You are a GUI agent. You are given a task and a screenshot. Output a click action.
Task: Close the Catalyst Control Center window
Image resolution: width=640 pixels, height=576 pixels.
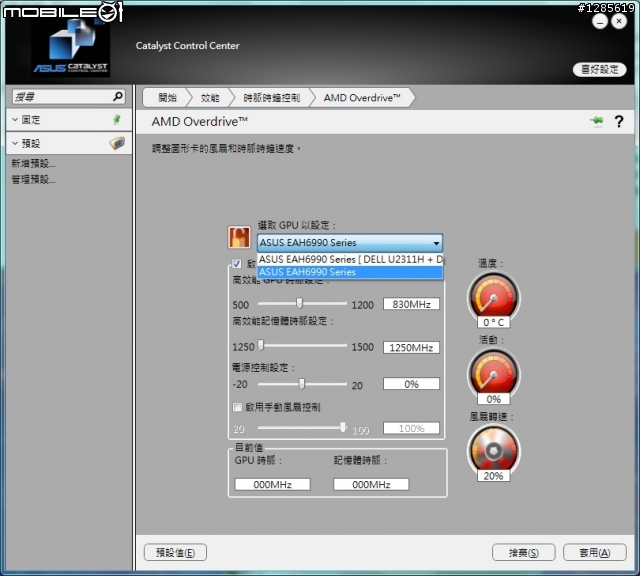click(619, 21)
